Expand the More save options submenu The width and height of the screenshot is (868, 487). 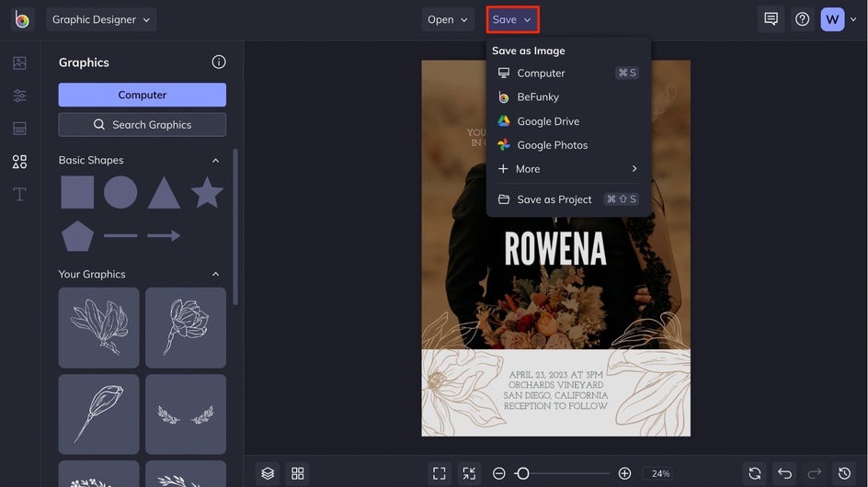point(567,169)
